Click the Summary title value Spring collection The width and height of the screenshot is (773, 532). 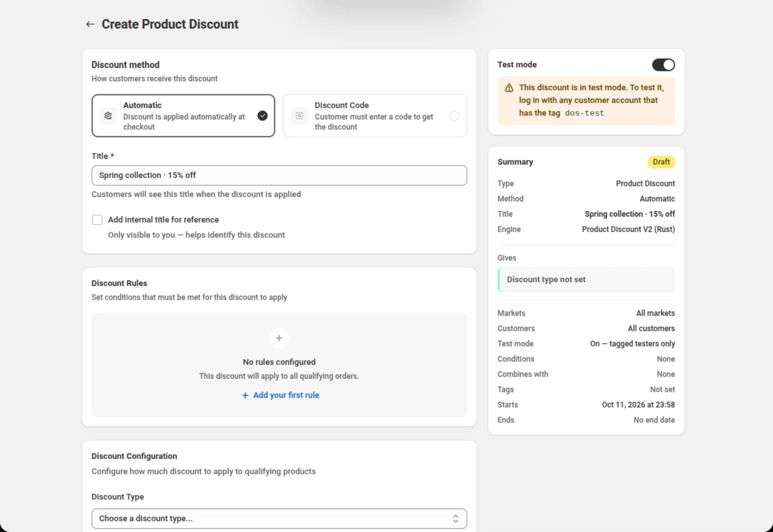[x=630, y=214]
